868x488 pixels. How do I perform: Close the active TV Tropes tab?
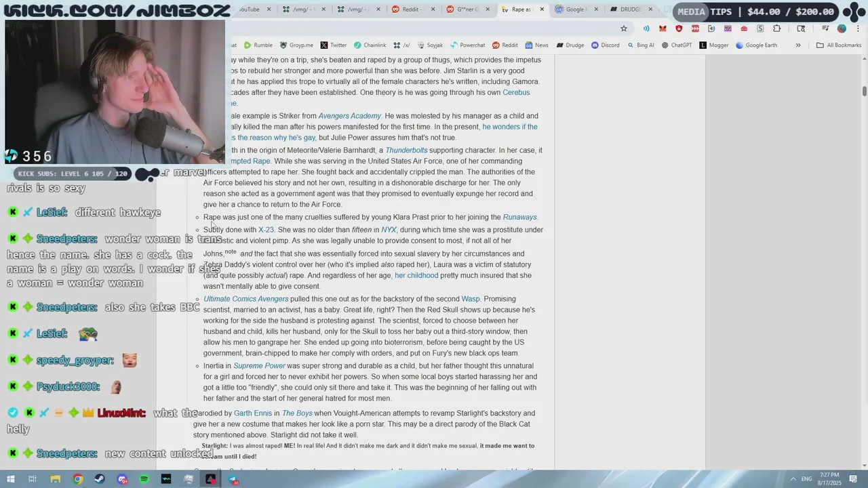coord(542,9)
